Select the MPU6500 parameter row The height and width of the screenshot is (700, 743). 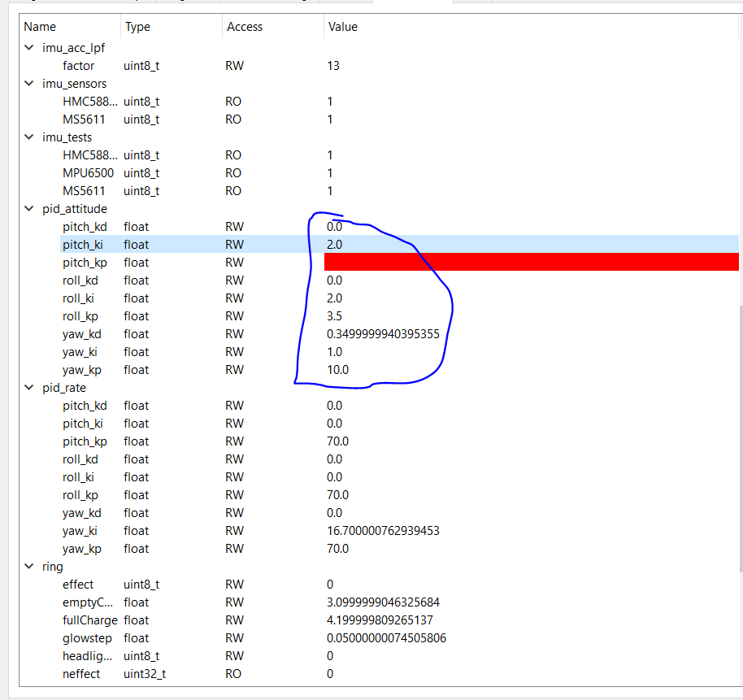click(x=88, y=173)
